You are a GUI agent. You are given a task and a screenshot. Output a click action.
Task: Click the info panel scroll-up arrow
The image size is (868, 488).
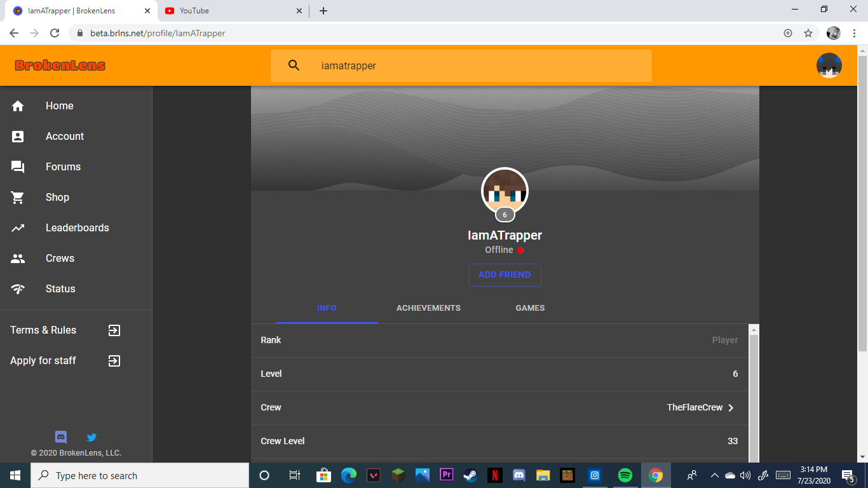pos(754,330)
